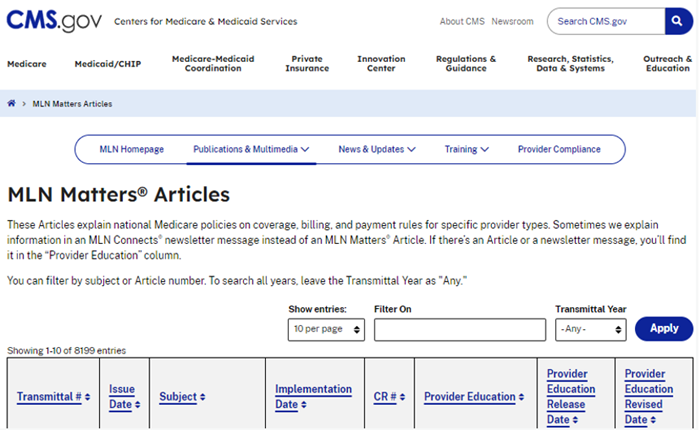Open the Show entries 10 per page dropdown
Image resolution: width=700 pixels, height=430 pixels.
click(x=326, y=330)
